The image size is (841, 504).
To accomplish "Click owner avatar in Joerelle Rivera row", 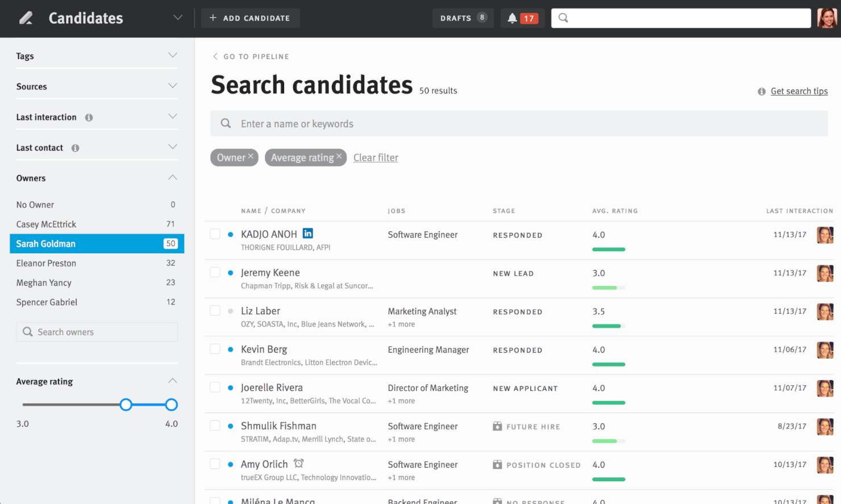I will [825, 388].
